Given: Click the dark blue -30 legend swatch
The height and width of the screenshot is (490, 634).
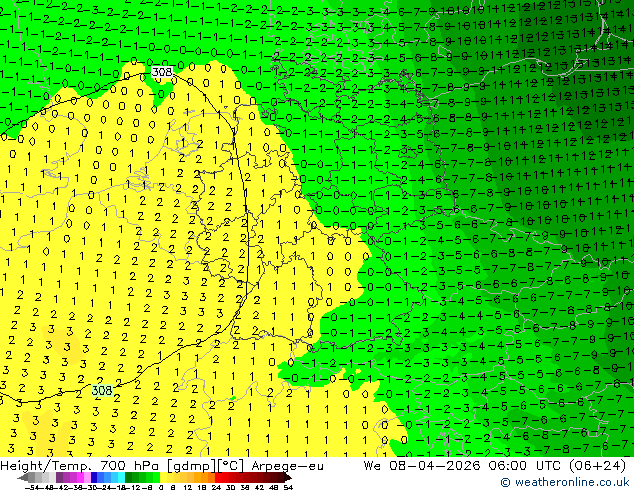Looking at the screenshot, I should coord(94,477).
